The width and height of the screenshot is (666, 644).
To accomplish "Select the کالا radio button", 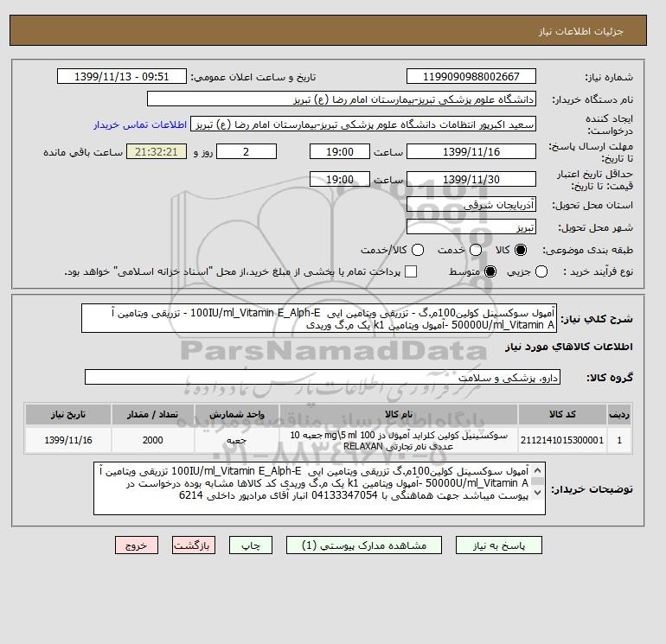I will coord(521,250).
